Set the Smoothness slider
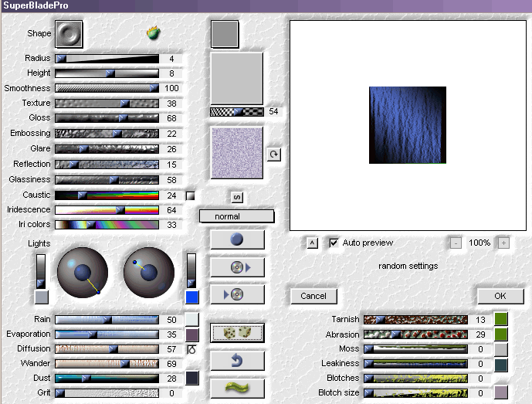 (107, 88)
